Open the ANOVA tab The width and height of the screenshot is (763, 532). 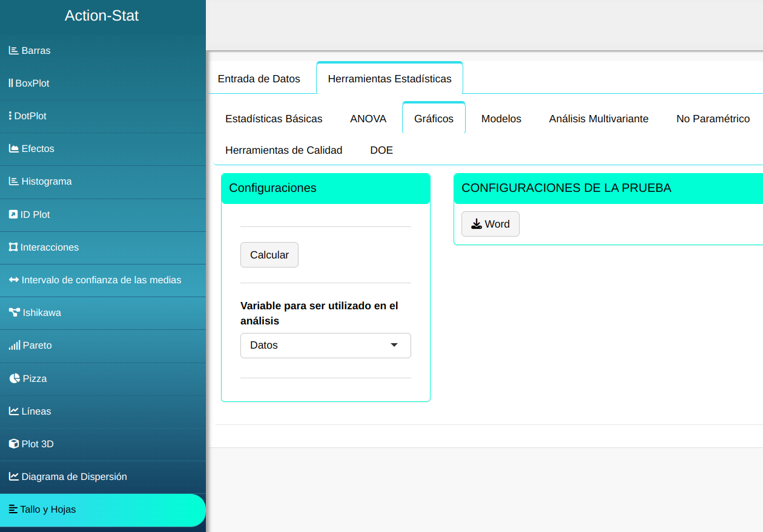(368, 119)
